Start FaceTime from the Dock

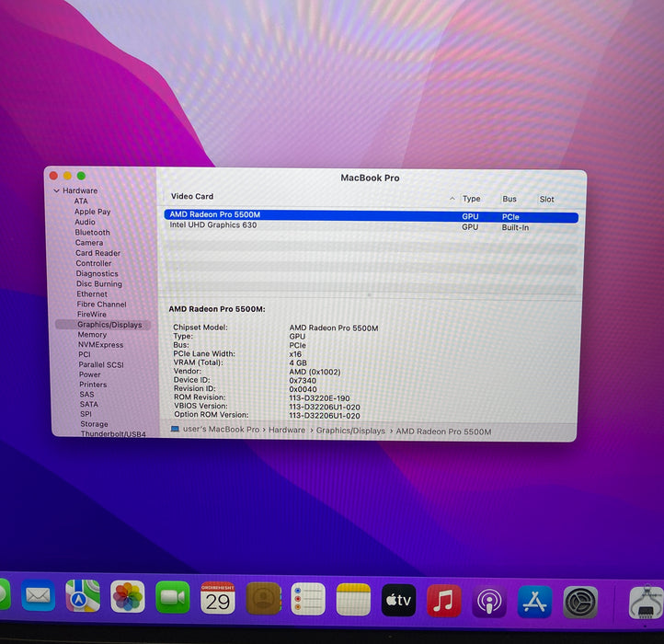tap(172, 597)
